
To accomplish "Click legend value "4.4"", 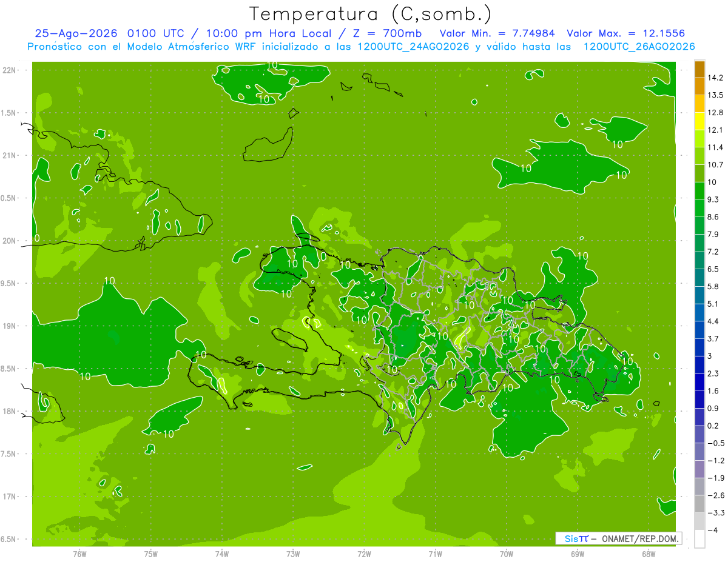I will click(x=713, y=321).
